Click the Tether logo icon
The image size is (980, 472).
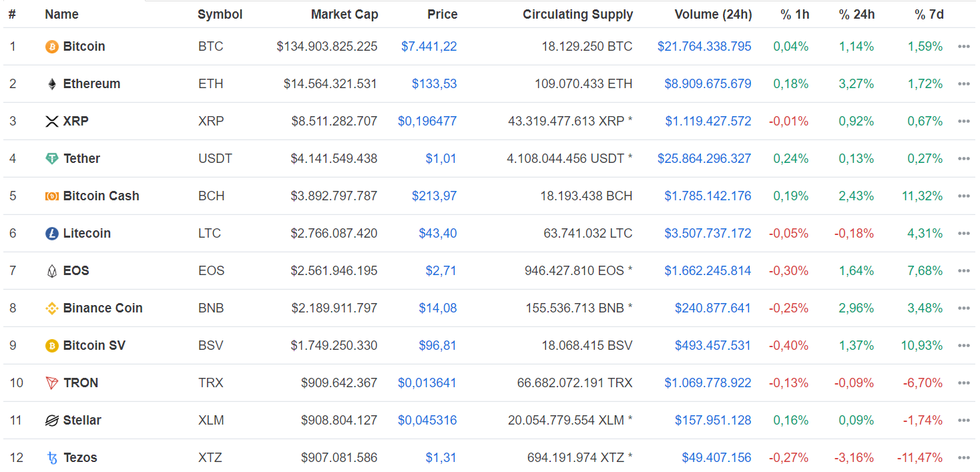tap(51, 159)
